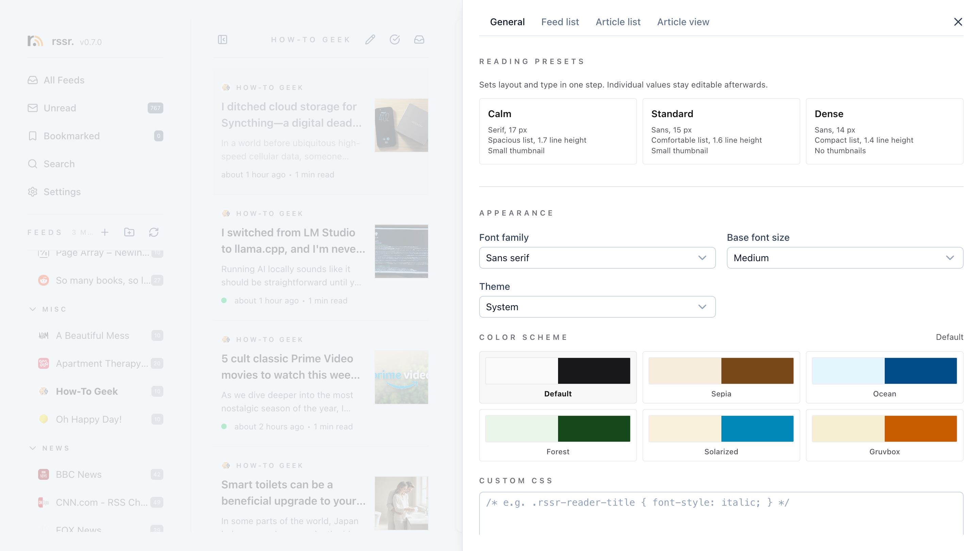Select the Default color scheme
The height and width of the screenshot is (551, 980).
(x=558, y=377)
